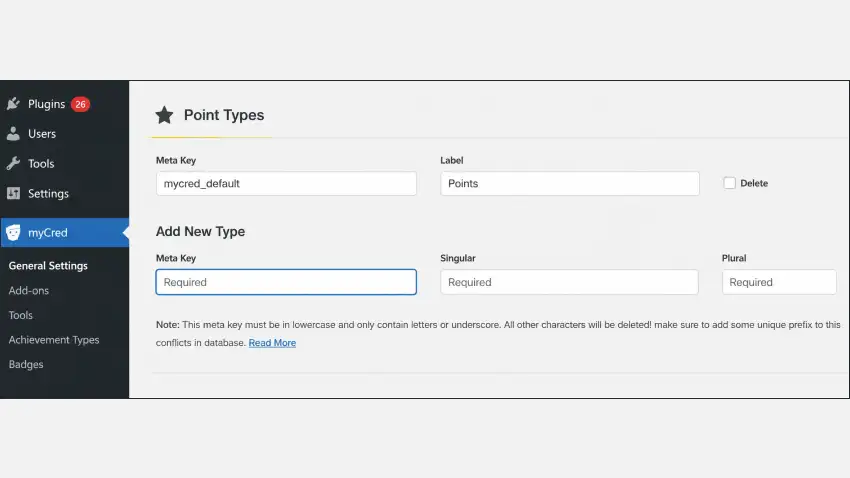850x478 pixels.
Task: Select the myCred menu item
Action: 65,232
